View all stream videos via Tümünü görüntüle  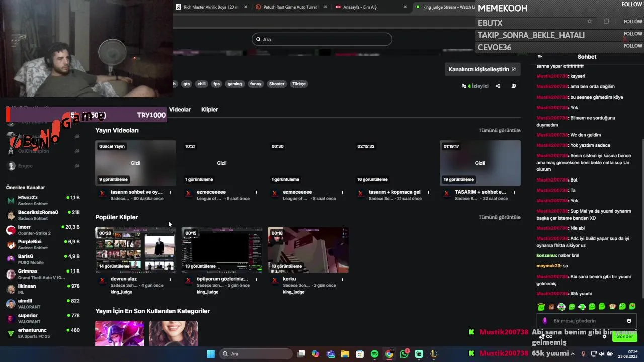[x=500, y=130]
